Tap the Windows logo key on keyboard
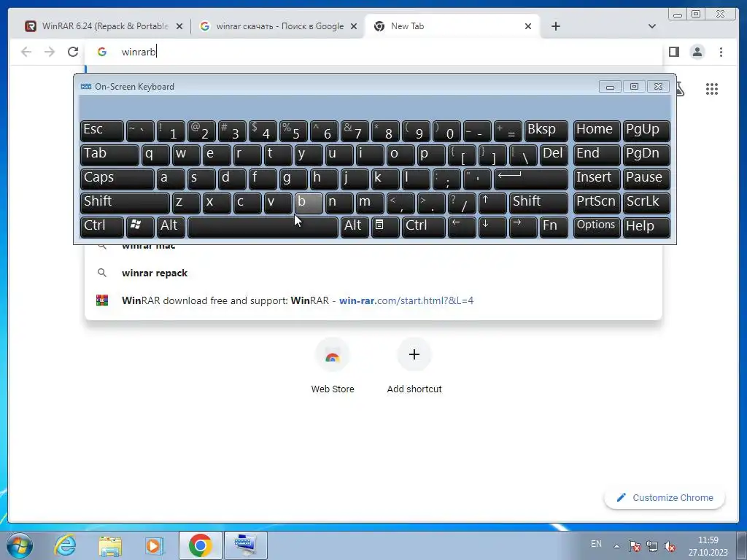The width and height of the screenshot is (747, 560). coord(140,227)
